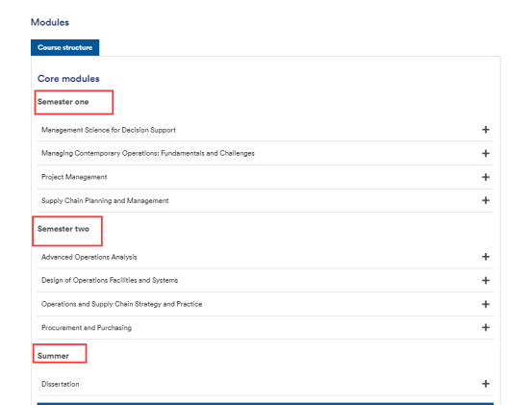This screenshot has height=405, width=532.
Task: Select the Dissertation module title
Action: 61,384
